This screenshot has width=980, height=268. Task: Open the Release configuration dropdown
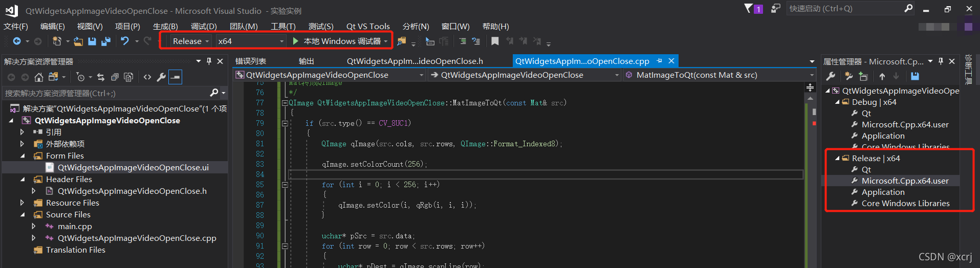(190, 41)
